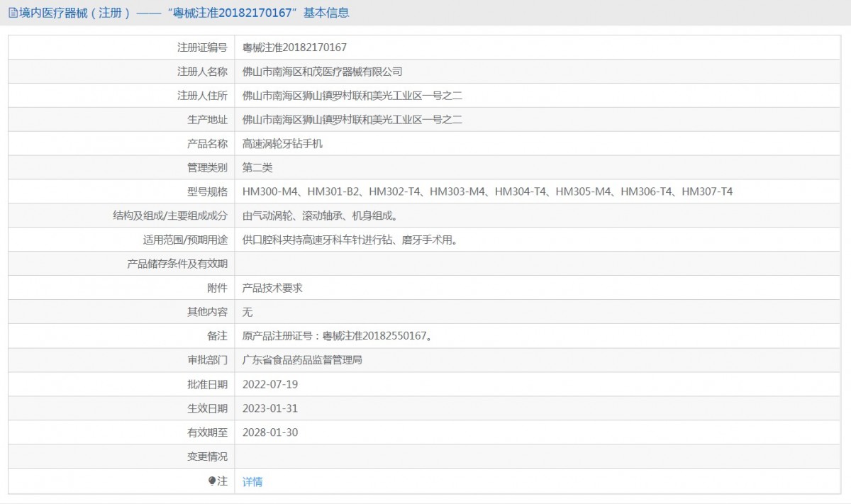Screen dimensions: 851x504
Task: Select product name 高速涡轮牙钻手机
Action: [x=282, y=144]
